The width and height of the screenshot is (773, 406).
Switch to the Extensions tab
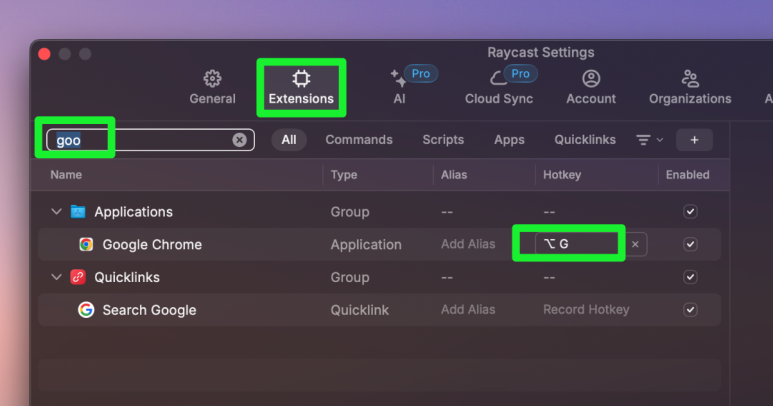pyautogui.click(x=301, y=87)
